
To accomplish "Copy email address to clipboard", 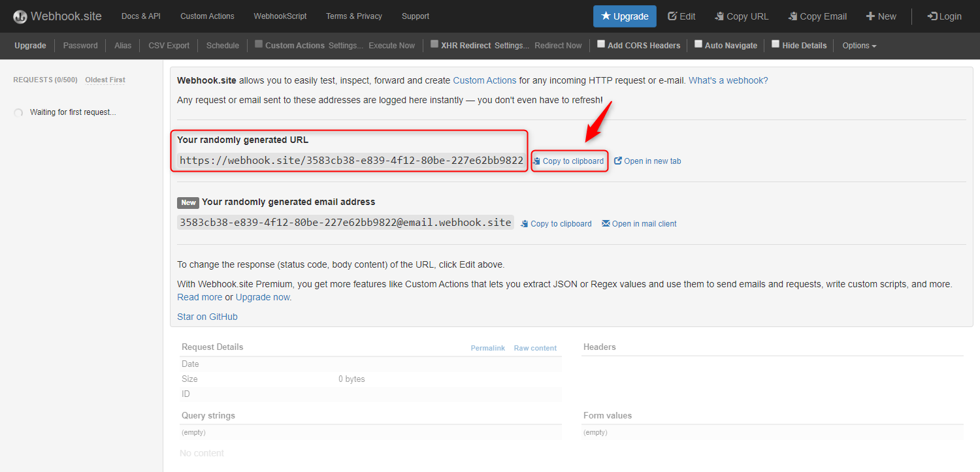I will 556,224.
